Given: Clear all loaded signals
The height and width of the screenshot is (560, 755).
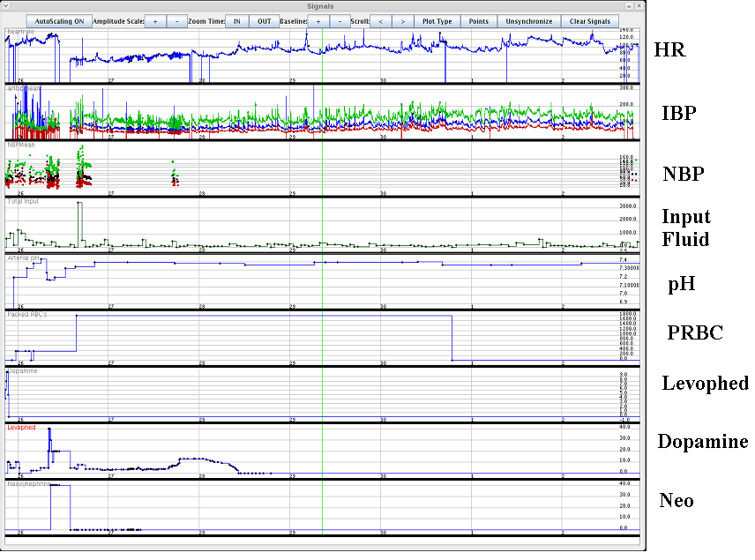Looking at the screenshot, I should coord(589,20).
